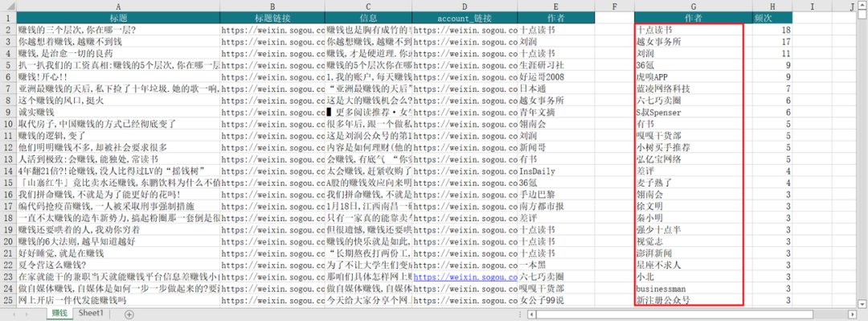Select column H header
The height and width of the screenshot is (321, 868).
772,6
